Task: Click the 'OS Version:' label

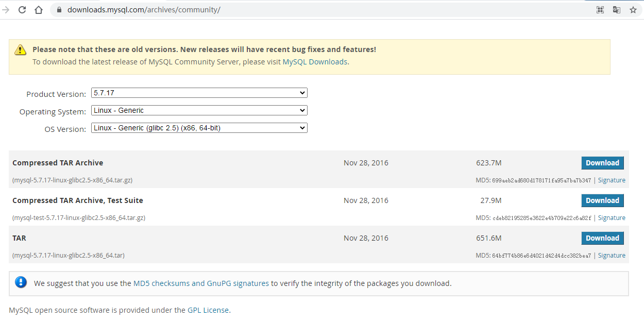Action: [x=65, y=129]
